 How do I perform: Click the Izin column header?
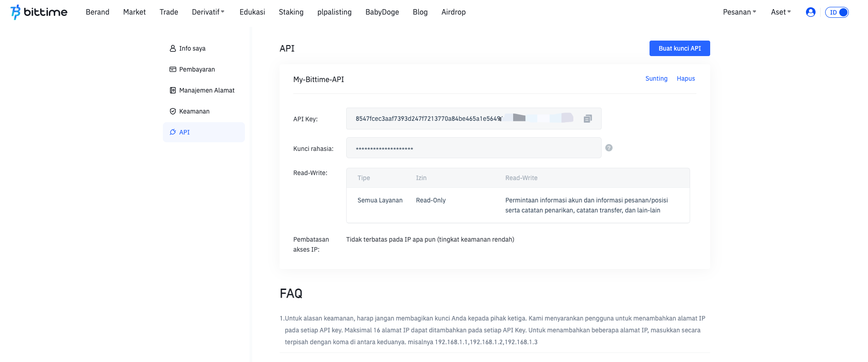point(421,178)
